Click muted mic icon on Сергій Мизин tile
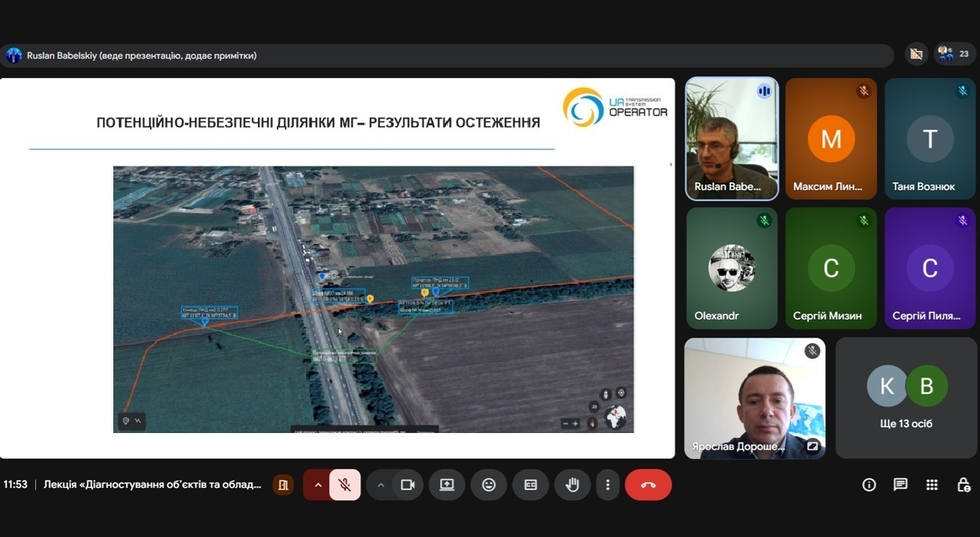 [864, 220]
